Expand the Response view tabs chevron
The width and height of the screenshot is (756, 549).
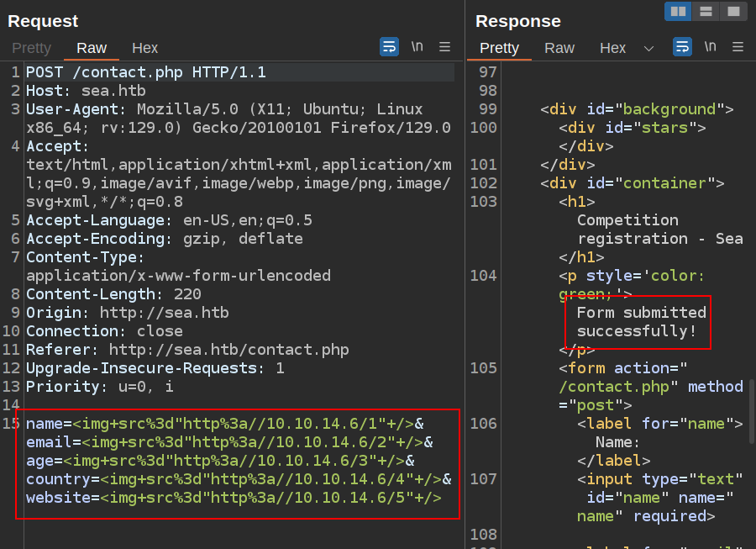(x=648, y=48)
